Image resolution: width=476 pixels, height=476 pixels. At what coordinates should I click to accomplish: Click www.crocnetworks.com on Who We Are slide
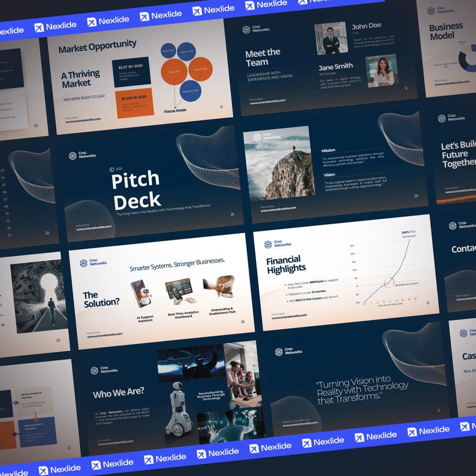(x=115, y=442)
